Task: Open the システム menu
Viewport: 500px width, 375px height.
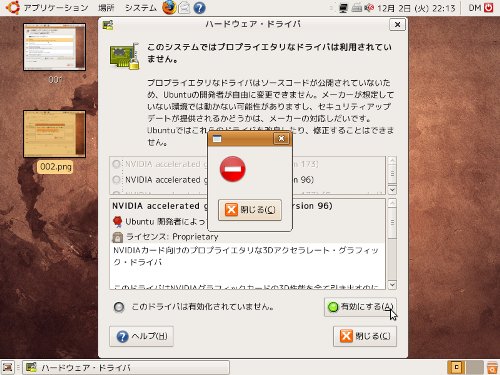Action: pyautogui.click(x=140, y=8)
